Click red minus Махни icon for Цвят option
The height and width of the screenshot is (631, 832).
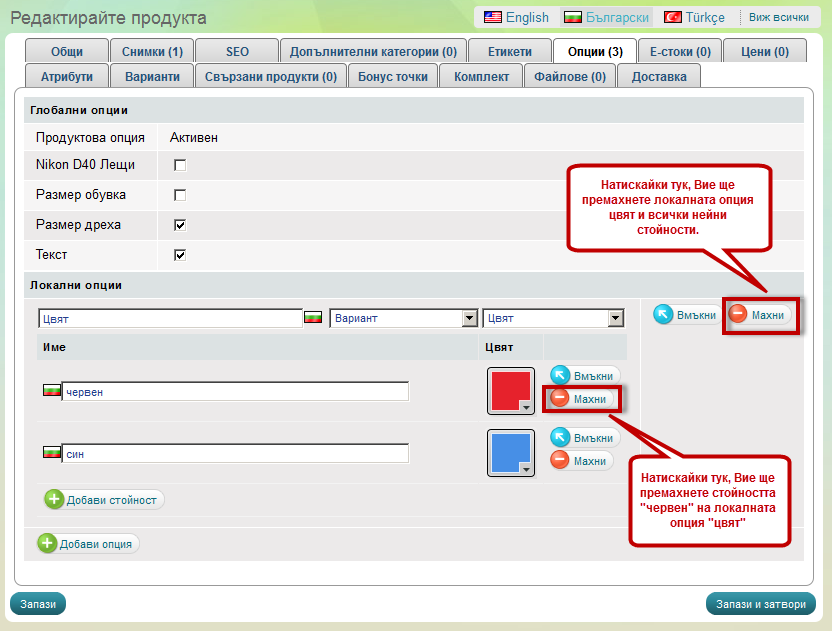coord(739,314)
